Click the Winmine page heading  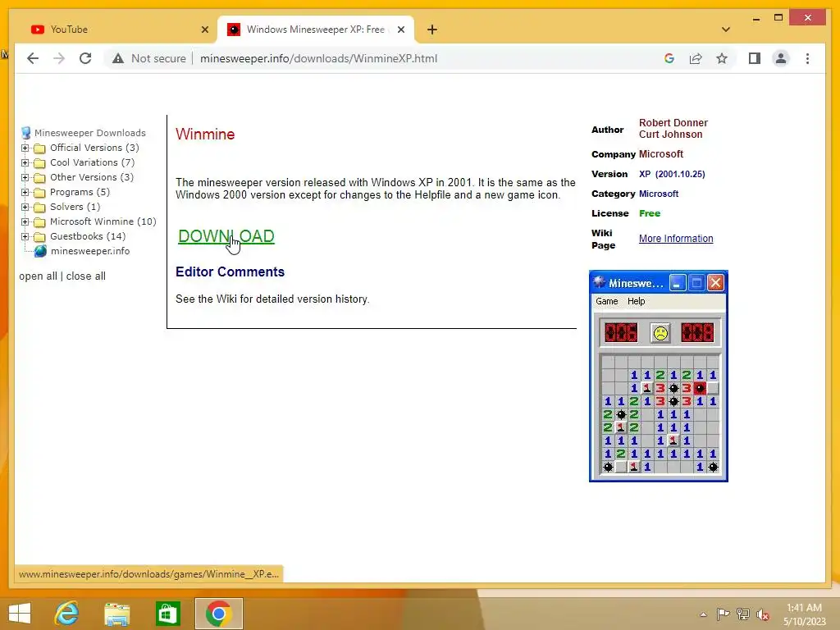[205, 134]
